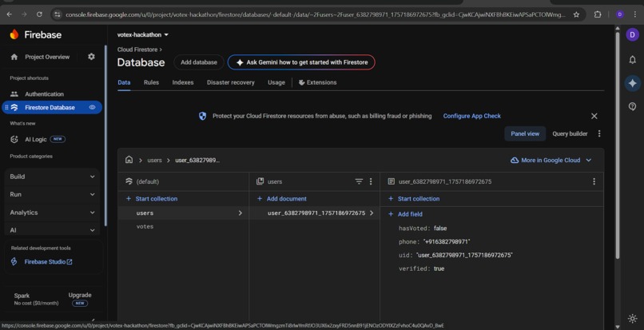Click the Authentication people icon

(x=14, y=94)
